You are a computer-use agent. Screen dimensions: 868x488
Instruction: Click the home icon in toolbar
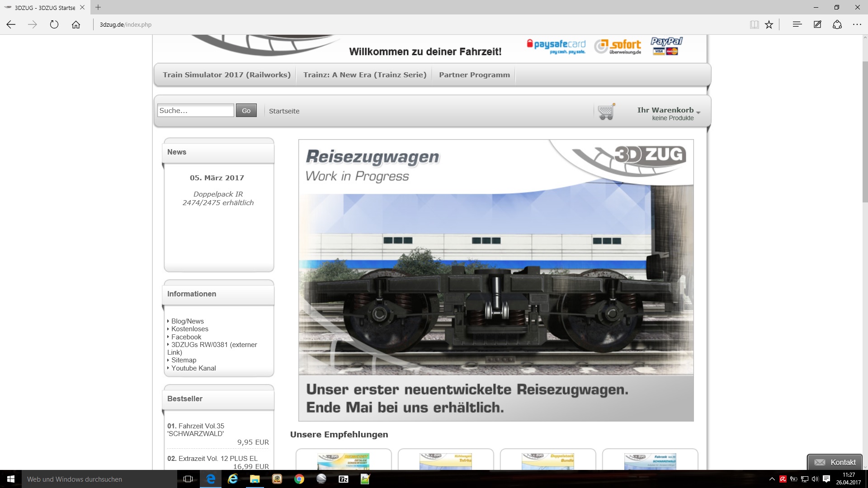pos(76,25)
